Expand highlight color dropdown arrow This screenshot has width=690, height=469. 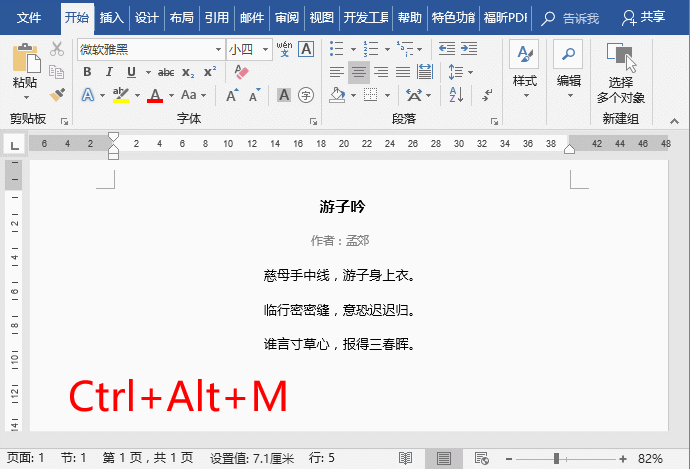click(x=137, y=95)
